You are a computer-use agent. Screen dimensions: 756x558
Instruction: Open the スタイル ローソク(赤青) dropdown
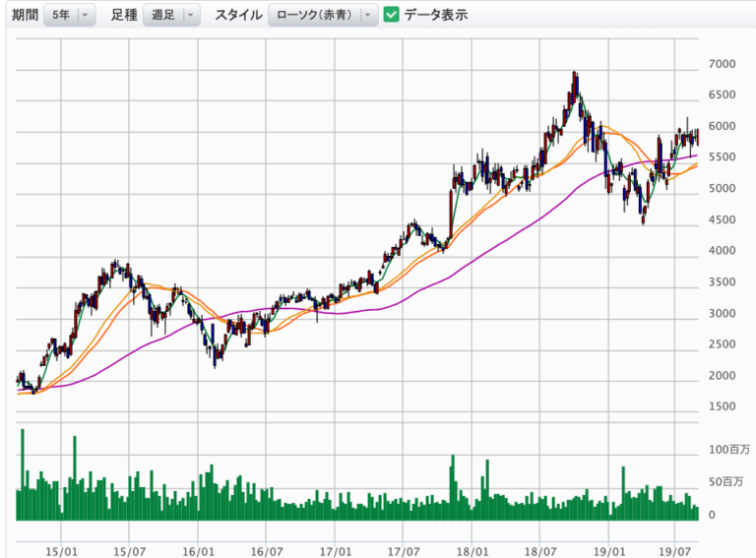323,15
